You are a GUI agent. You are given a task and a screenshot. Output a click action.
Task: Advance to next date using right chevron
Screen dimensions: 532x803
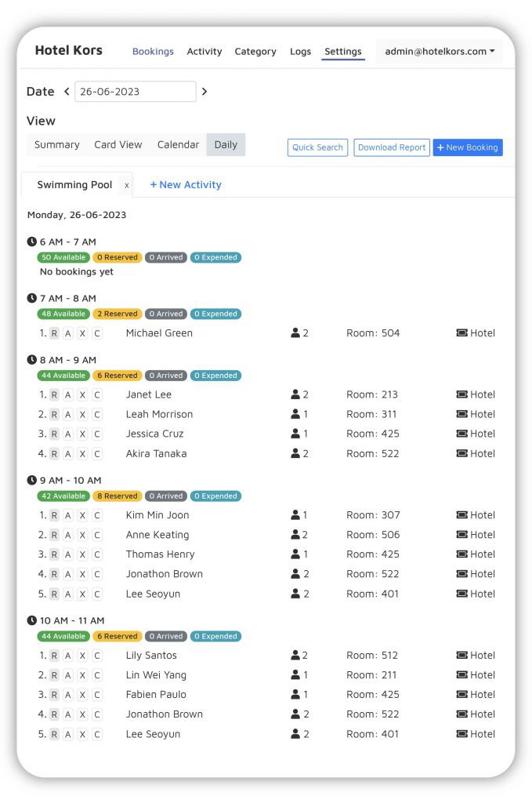click(x=204, y=92)
